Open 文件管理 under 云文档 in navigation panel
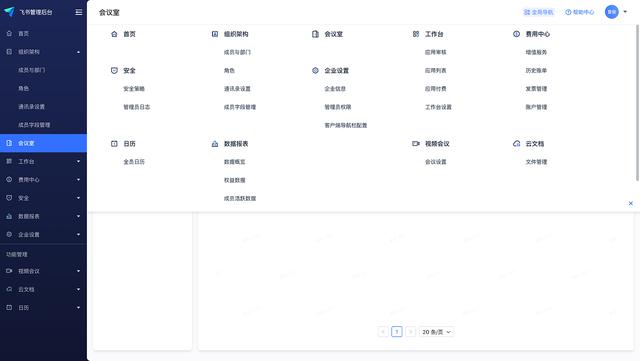640x361 pixels. click(536, 162)
